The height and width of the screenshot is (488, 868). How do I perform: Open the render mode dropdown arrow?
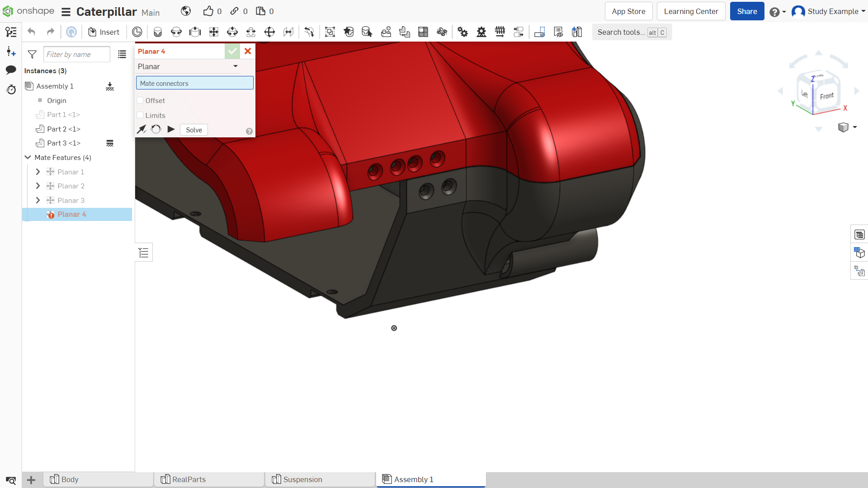point(855,127)
